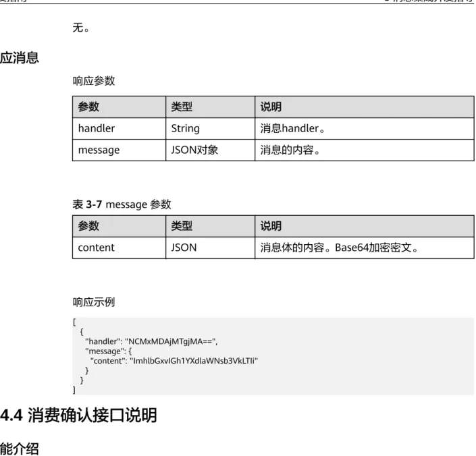Click the '表 3-7 message 参数' caption
The width and height of the screenshot is (476, 456).
pos(122,204)
